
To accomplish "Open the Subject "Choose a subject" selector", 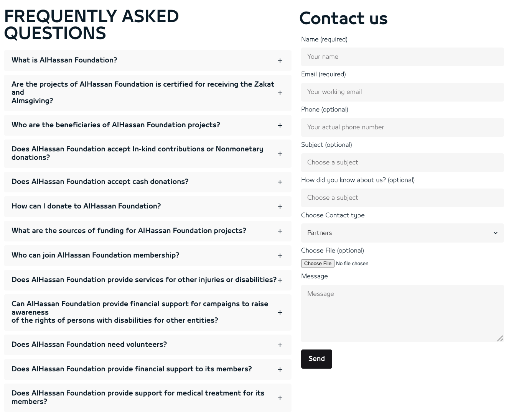I will (402, 162).
